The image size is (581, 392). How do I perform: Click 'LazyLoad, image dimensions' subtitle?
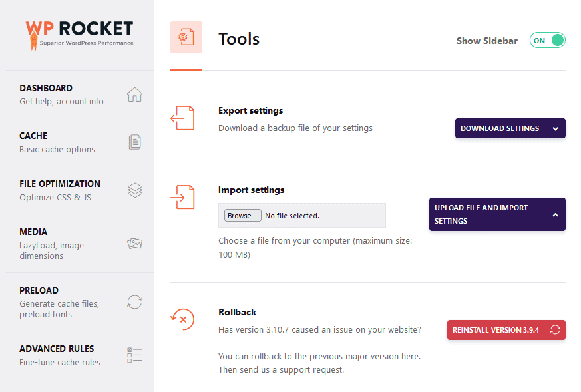coord(51,250)
